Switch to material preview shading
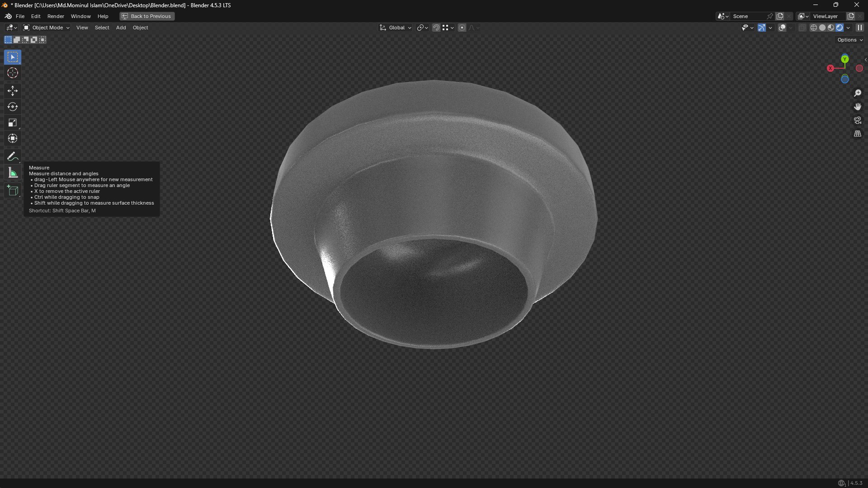The width and height of the screenshot is (868, 488). 831,28
